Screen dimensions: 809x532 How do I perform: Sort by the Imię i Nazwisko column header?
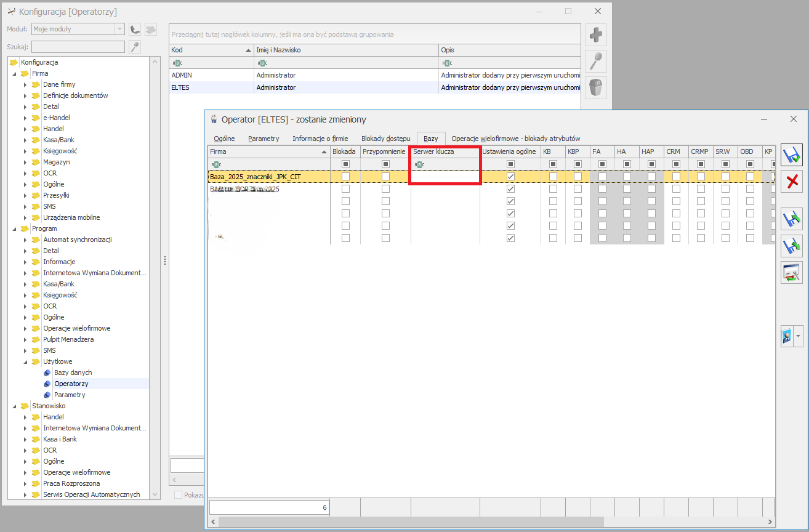(x=346, y=50)
